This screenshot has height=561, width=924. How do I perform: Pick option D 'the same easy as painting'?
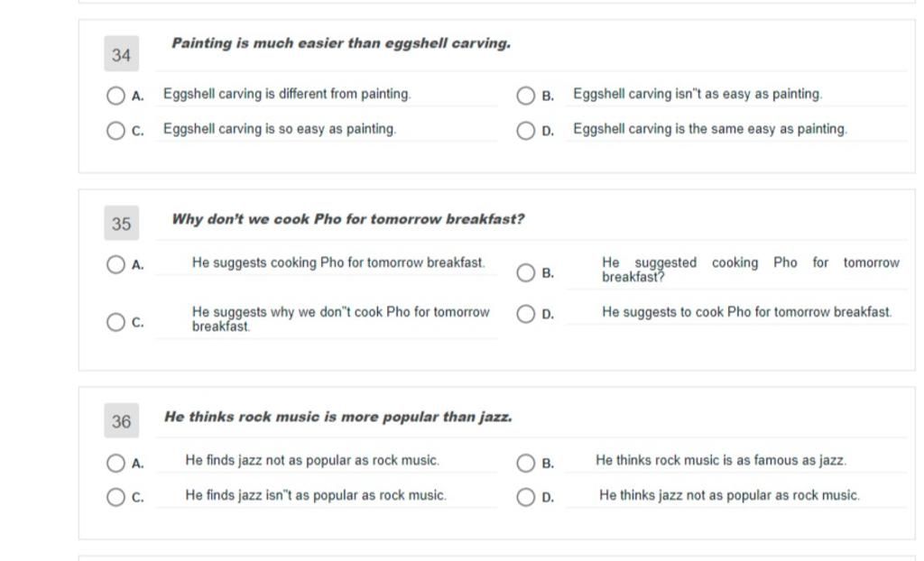point(525,130)
